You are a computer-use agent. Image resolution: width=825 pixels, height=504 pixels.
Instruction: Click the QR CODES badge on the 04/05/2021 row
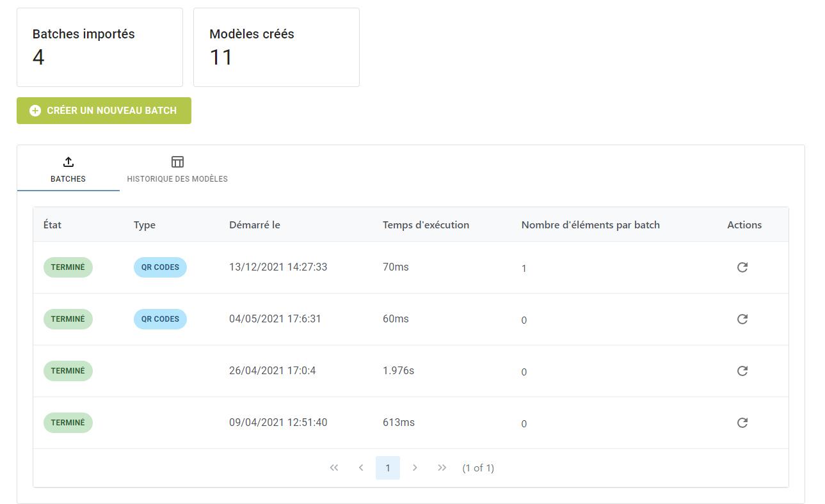160,319
